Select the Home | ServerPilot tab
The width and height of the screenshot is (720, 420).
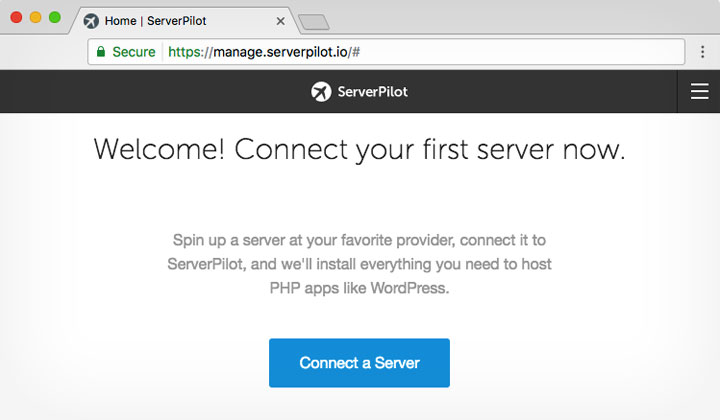click(x=184, y=21)
